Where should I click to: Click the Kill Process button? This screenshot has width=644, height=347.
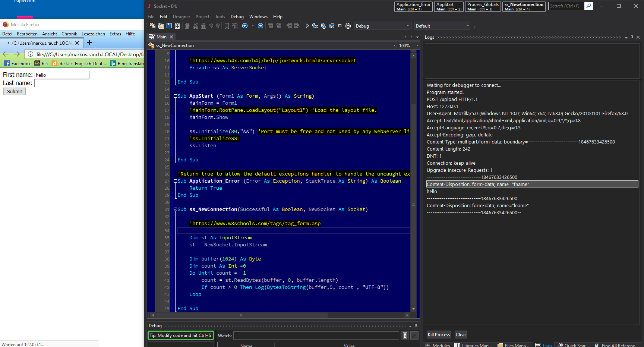coord(439,335)
